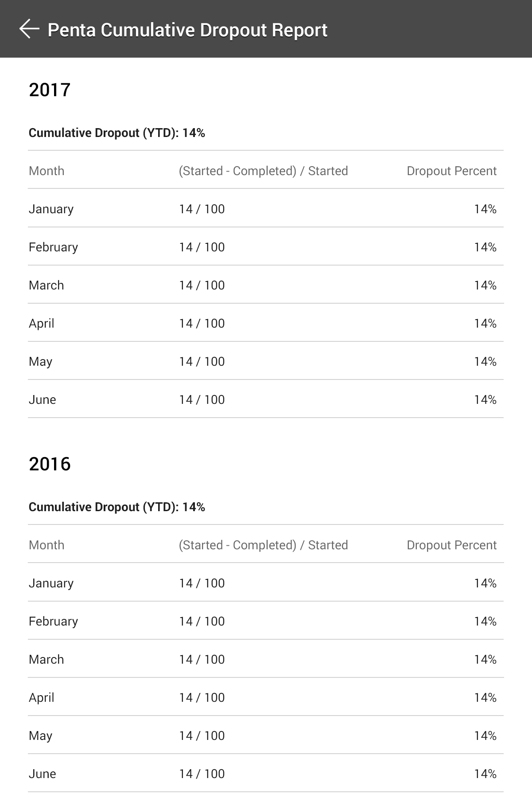Select the February row in 2017 table
The image size is (532, 798).
[x=53, y=247]
